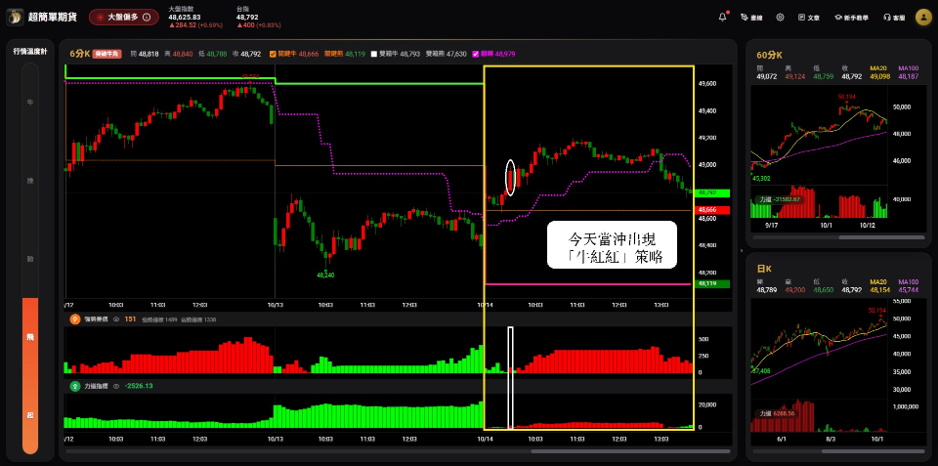The height and width of the screenshot is (466, 938).
Task: Click main chart horizontal scrollbar
Action: [x=631, y=451]
